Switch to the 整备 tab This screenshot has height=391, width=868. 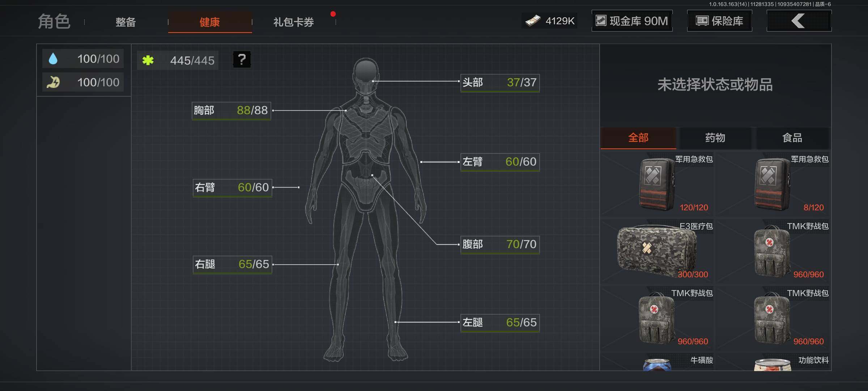point(125,22)
